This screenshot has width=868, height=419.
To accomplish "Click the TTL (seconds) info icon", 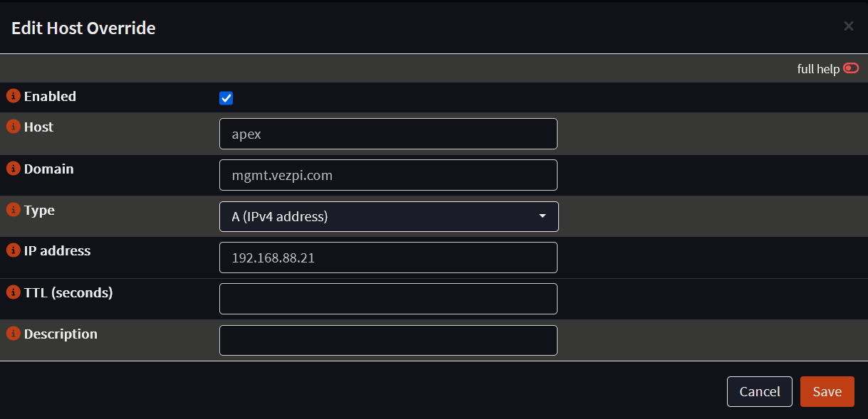I will [x=13, y=292].
